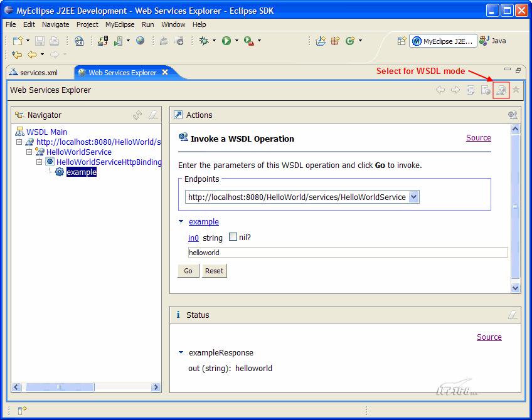Screen dimensions: 532x420
Task: Open the web browser globe icon
Action: coord(141,40)
